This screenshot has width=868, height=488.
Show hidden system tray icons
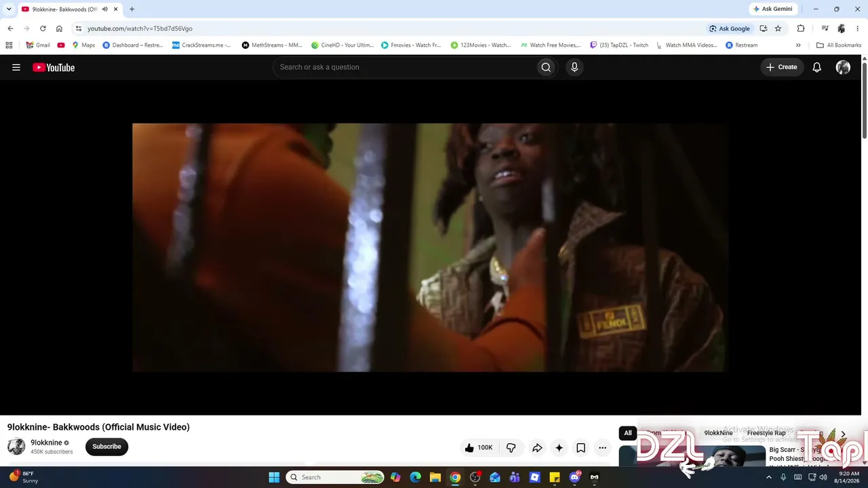[769, 477]
